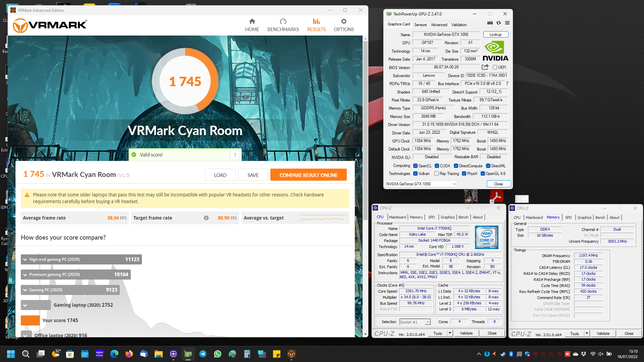Open Sticky Notes from the taskbar
This screenshot has width=644, height=362.
(277, 354)
